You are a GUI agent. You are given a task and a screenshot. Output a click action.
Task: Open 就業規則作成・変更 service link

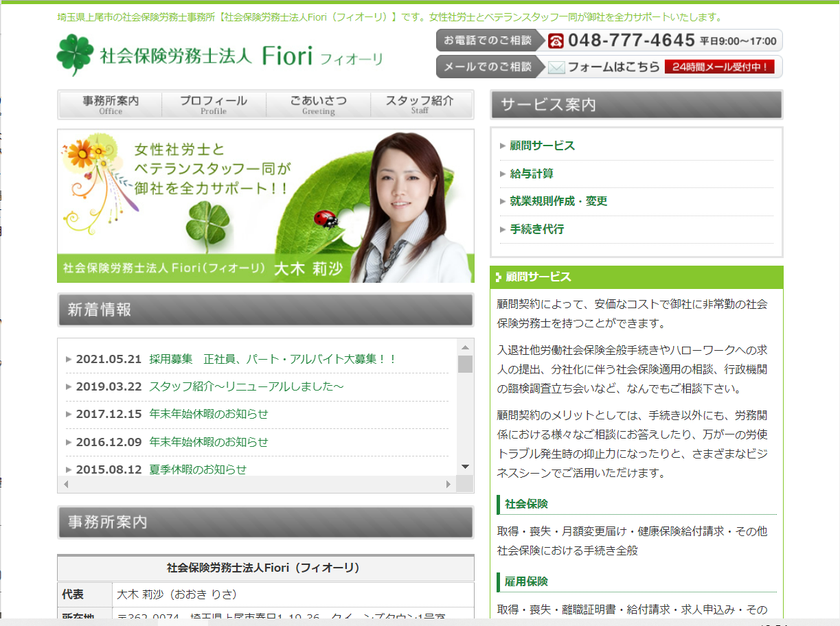[x=558, y=201]
